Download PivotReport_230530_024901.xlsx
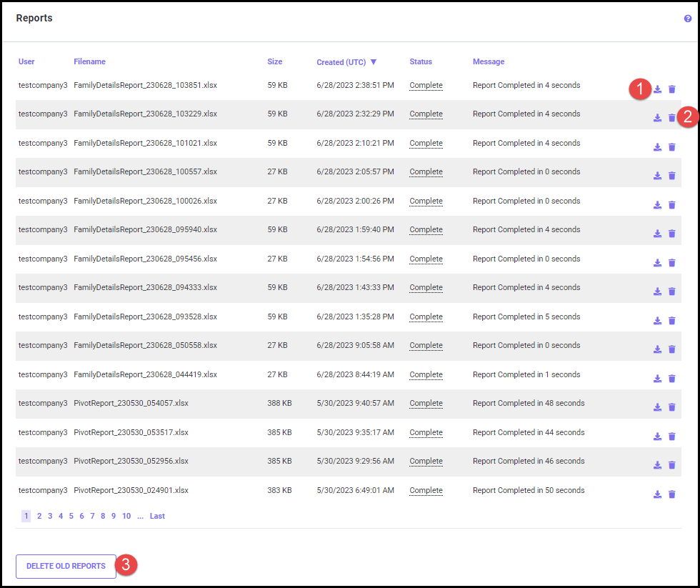The image size is (700, 588). [657, 494]
